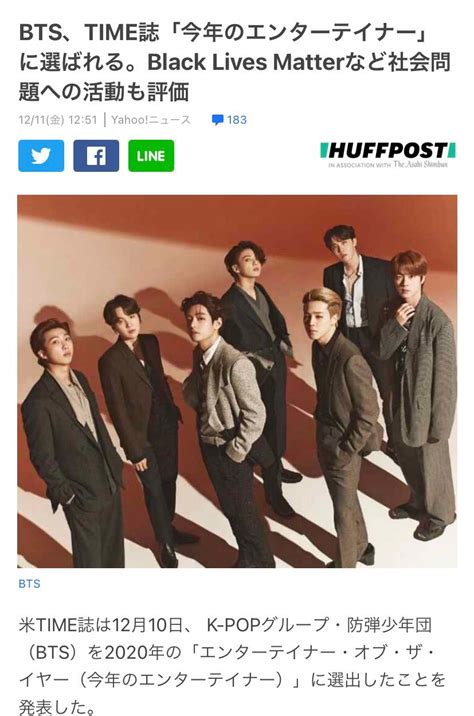Click The Asahi Shimbun text under the logo
474x716 pixels.
(421, 164)
